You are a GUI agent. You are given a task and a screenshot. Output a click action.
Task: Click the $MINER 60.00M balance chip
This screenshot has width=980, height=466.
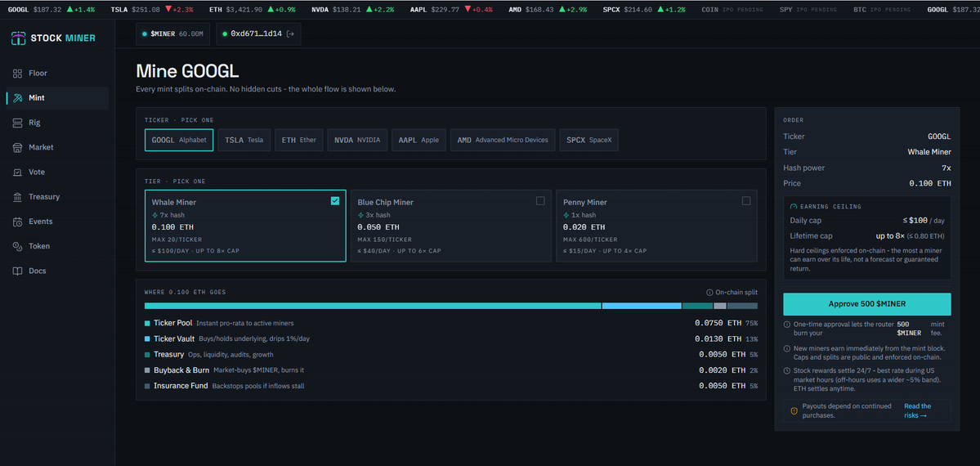(x=174, y=34)
